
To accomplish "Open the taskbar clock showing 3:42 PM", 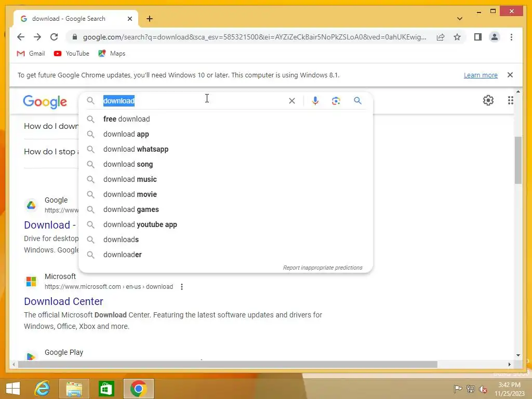I will point(509,389).
